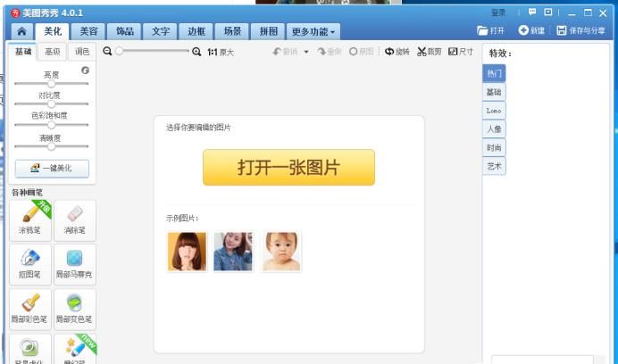Viewport: 618px width, 364px height.
Task: Click 保存与分享 save and share
Action: click(x=580, y=30)
